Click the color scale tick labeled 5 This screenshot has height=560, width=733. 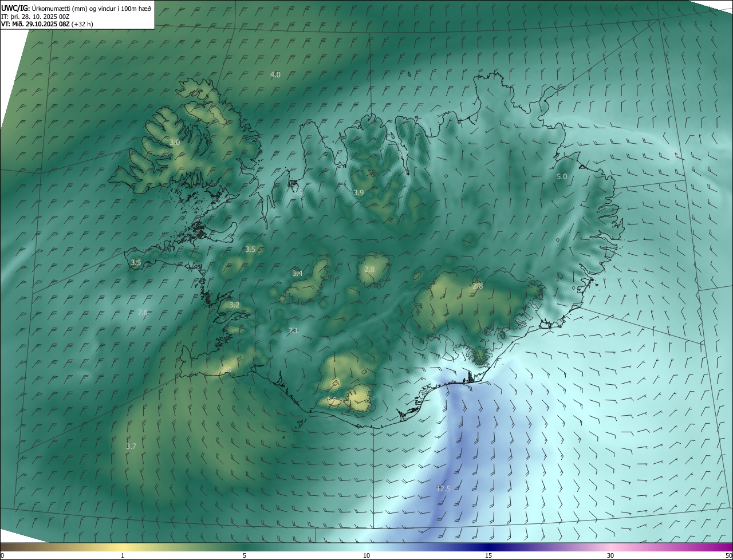tap(245, 555)
